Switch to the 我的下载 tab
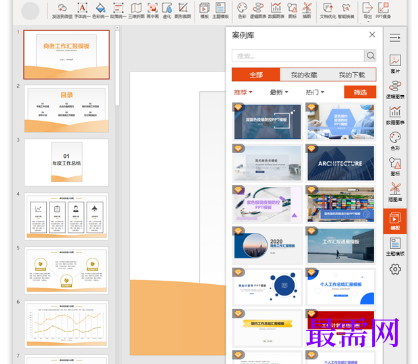Viewport: 418px width, 364px height. coord(352,75)
